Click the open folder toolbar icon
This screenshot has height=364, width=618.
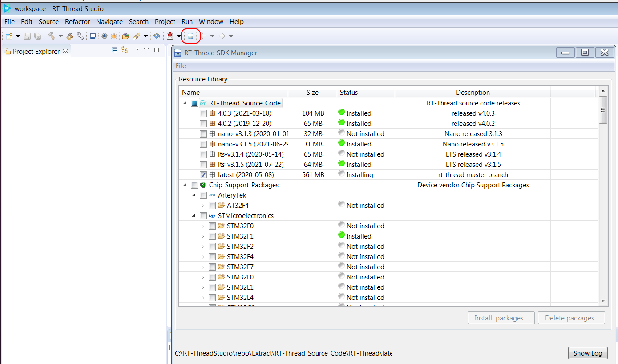[126, 36]
